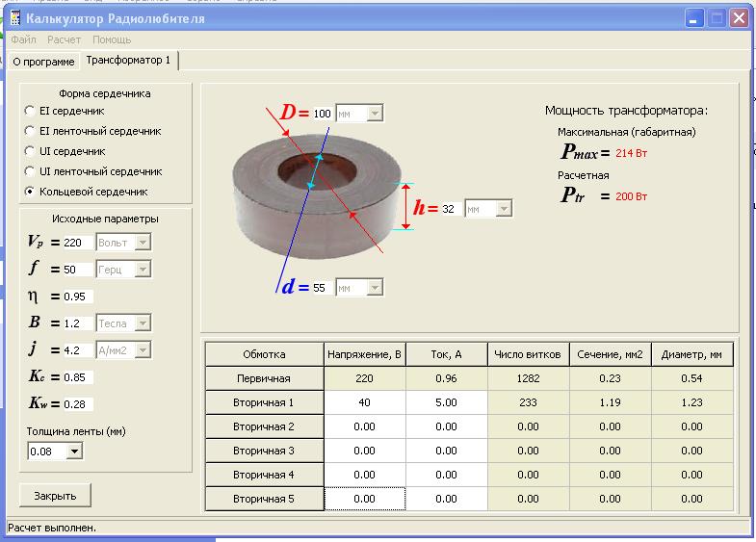
Task: Click the outer diameter D field 100
Action: point(322,114)
